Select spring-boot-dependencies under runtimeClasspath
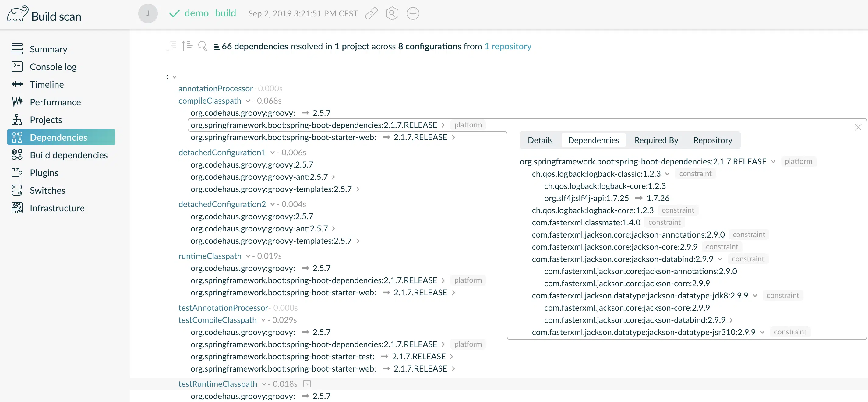Image resolution: width=868 pixels, height=402 pixels. pyautogui.click(x=314, y=280)
